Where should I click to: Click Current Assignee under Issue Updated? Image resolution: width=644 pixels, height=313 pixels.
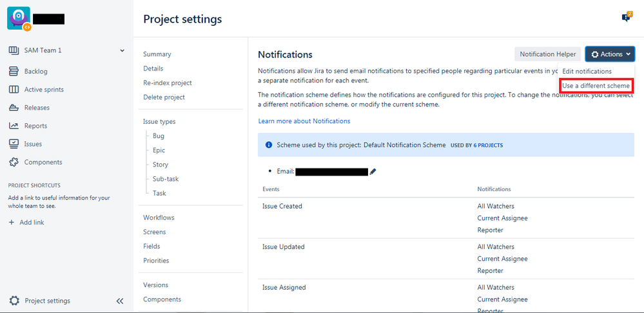[502, 259]
